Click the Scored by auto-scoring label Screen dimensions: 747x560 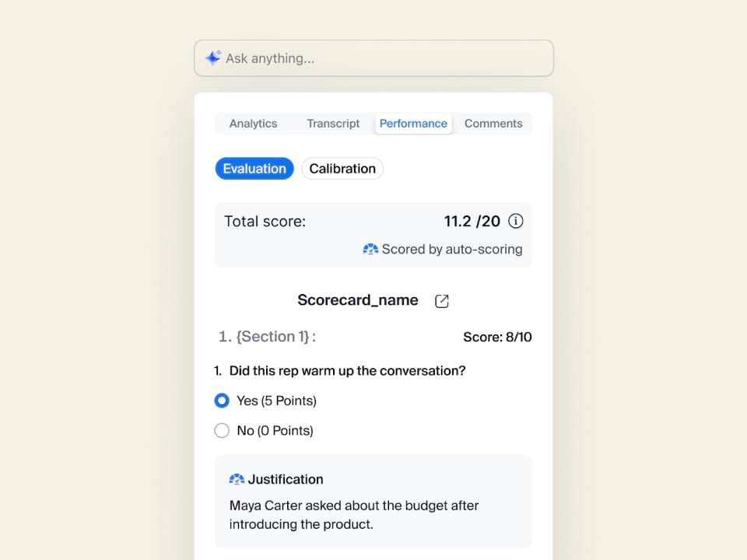pyautogui.click(x=451, y=250)
